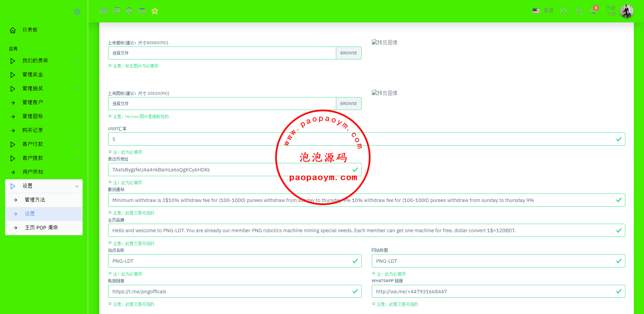
Task: Select 主页 POP 滑块 menu item
Action: (41, 228)
